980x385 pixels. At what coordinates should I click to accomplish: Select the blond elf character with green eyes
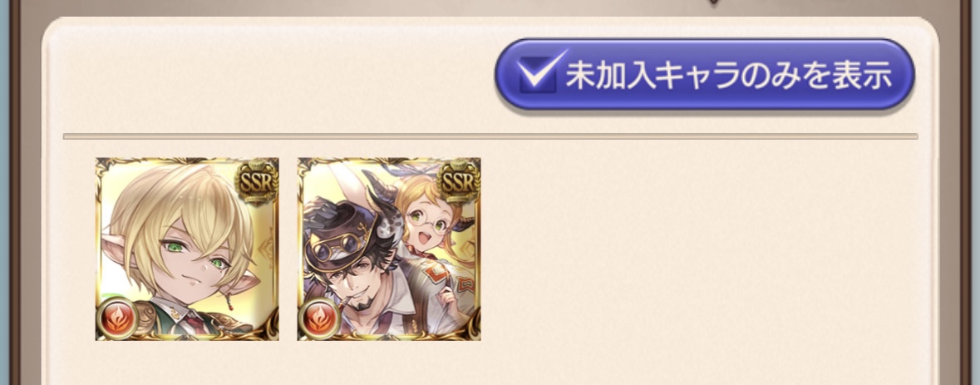pos(187,249)
